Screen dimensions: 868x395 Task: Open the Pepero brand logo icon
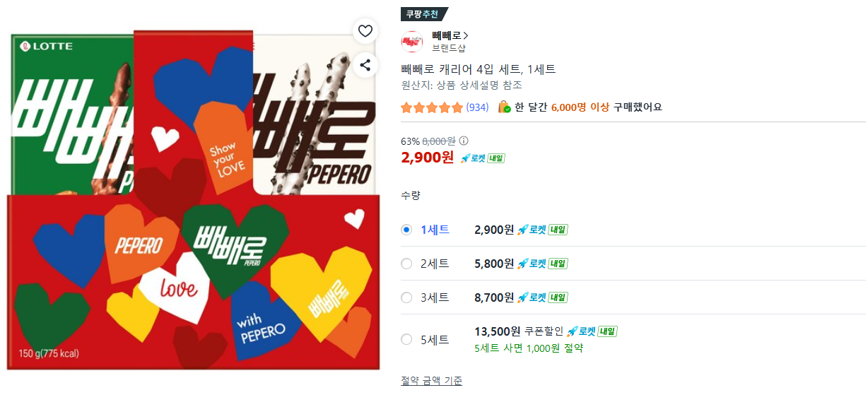(412, 42)
